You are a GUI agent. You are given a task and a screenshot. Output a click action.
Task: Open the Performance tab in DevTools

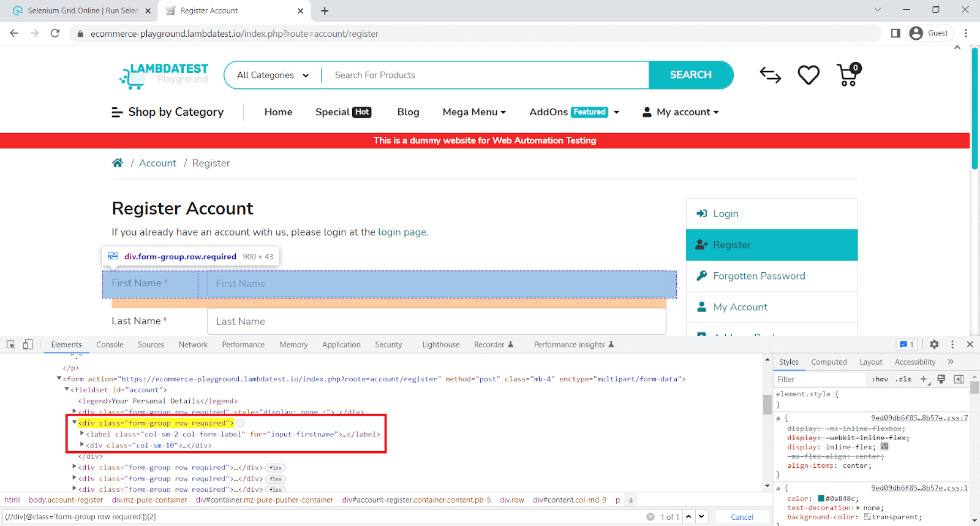click(x=243, y=345)
